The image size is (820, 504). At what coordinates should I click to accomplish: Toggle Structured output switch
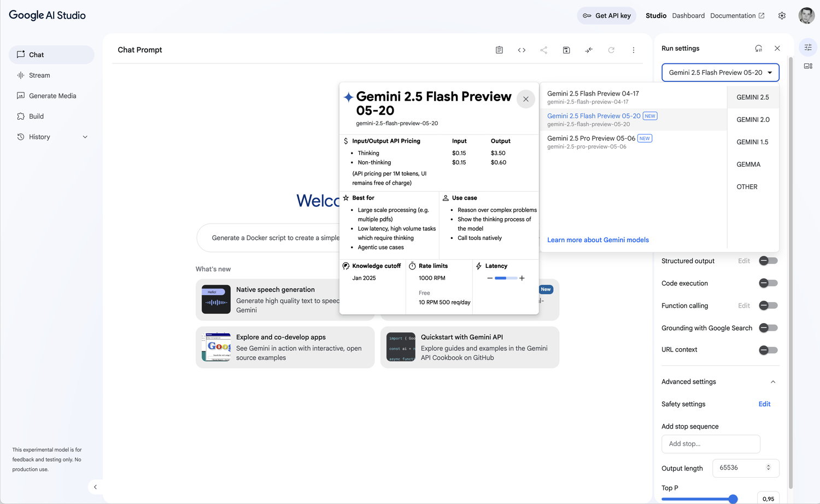pyautogui.click(x=768, y=261)
